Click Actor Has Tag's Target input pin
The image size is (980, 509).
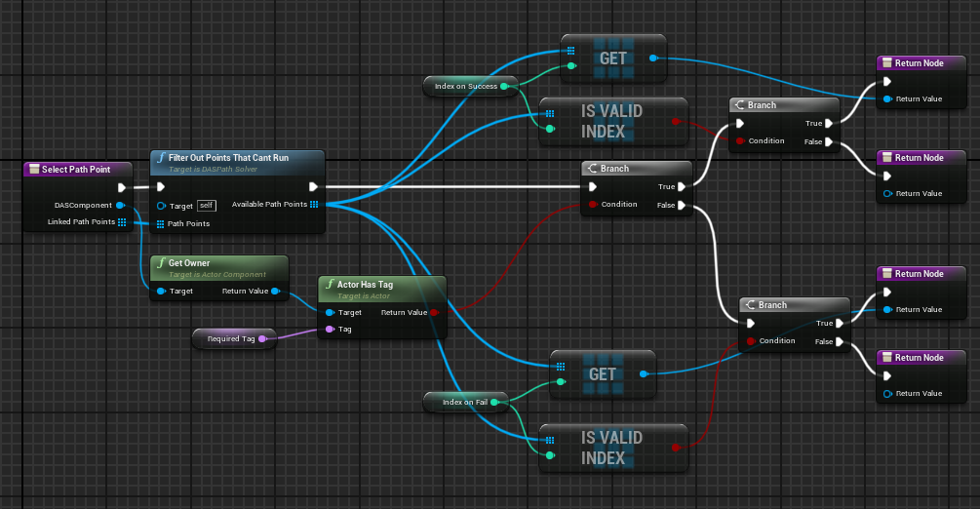coord(330,312)
